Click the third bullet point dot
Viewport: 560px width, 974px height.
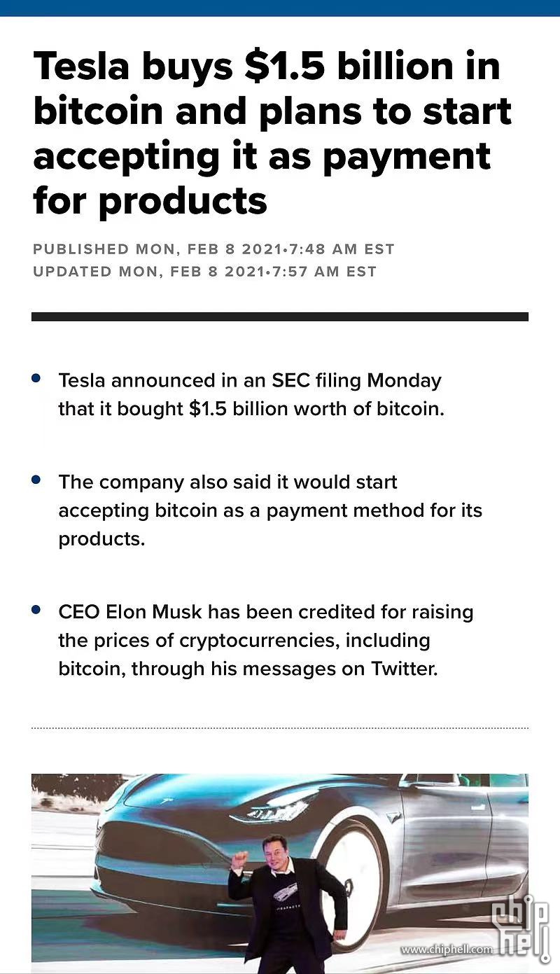[x=36, y=610]
